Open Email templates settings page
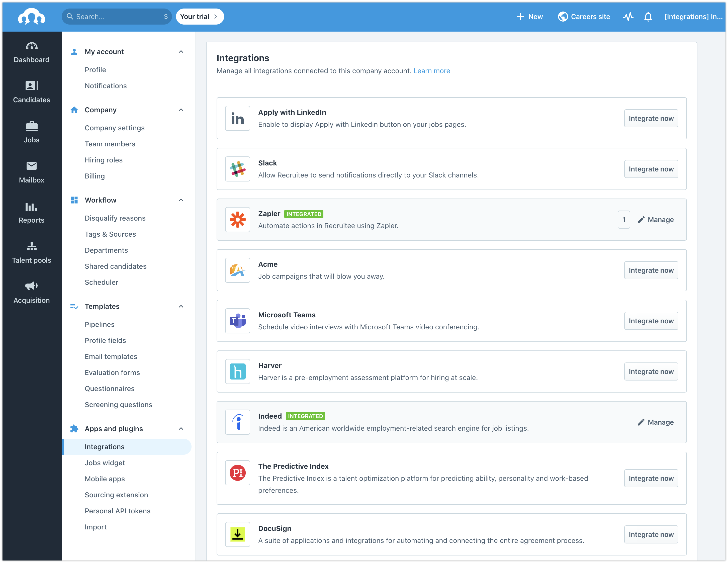The height and width of the screenshot is (563, 728). click(x=111, y=356)
